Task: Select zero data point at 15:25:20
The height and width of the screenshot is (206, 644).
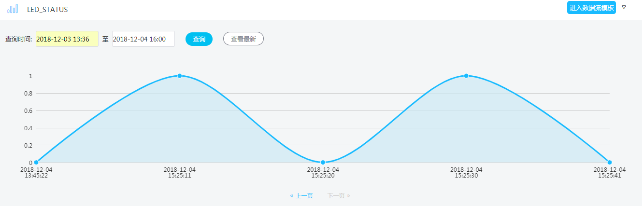Action: (323, 163)
